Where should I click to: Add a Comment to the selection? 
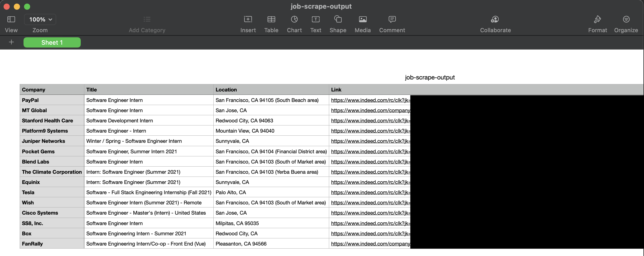click(392, 19)
